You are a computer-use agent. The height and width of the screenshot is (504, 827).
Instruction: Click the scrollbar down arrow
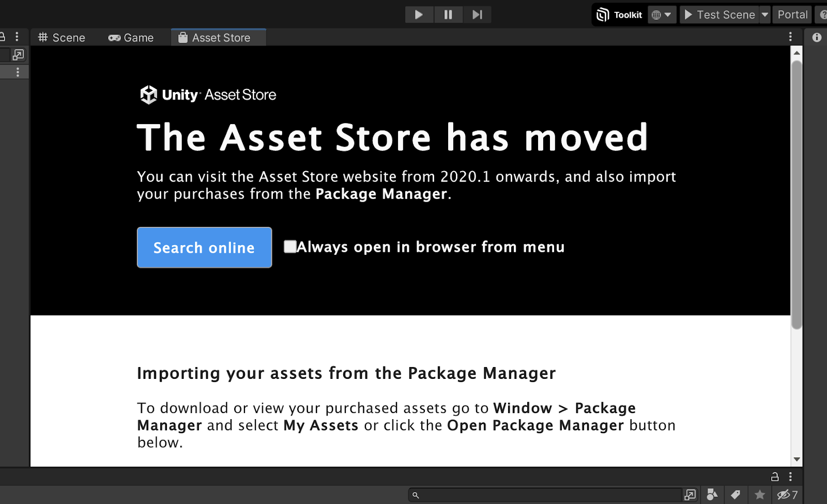[x=797, y=459]
